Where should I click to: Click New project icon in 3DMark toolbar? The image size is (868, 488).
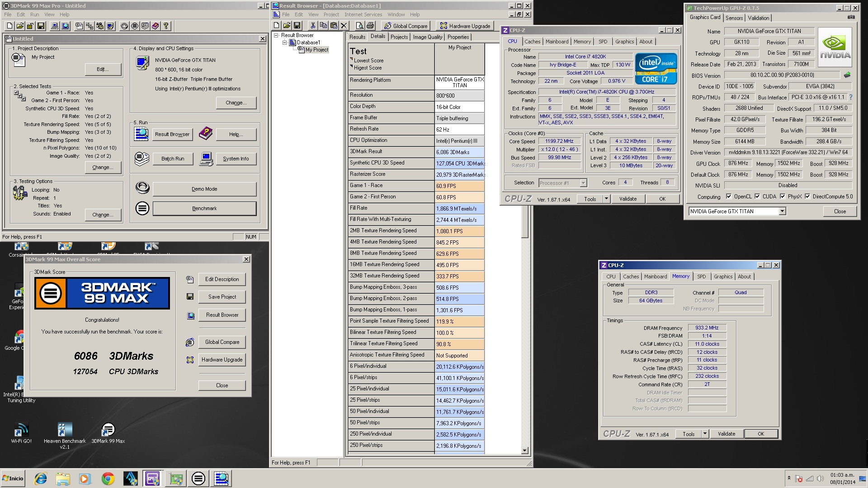(9, 26)
